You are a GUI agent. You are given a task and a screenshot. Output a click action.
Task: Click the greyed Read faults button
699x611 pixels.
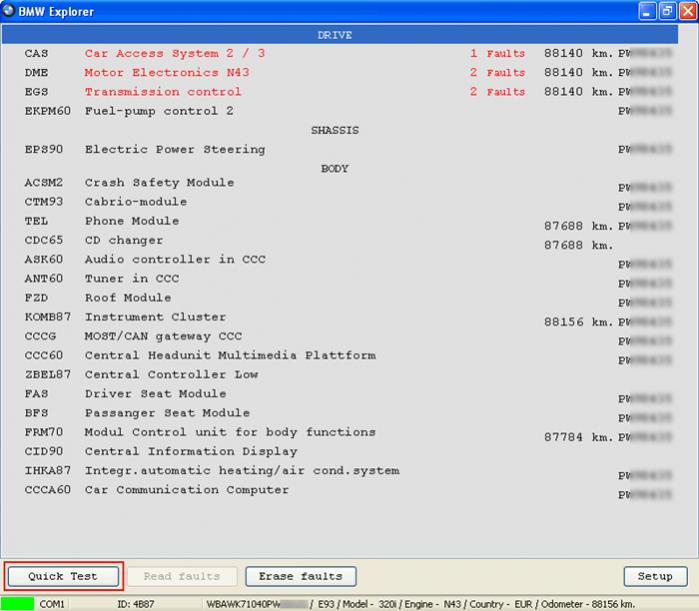[x=182, y=576]
